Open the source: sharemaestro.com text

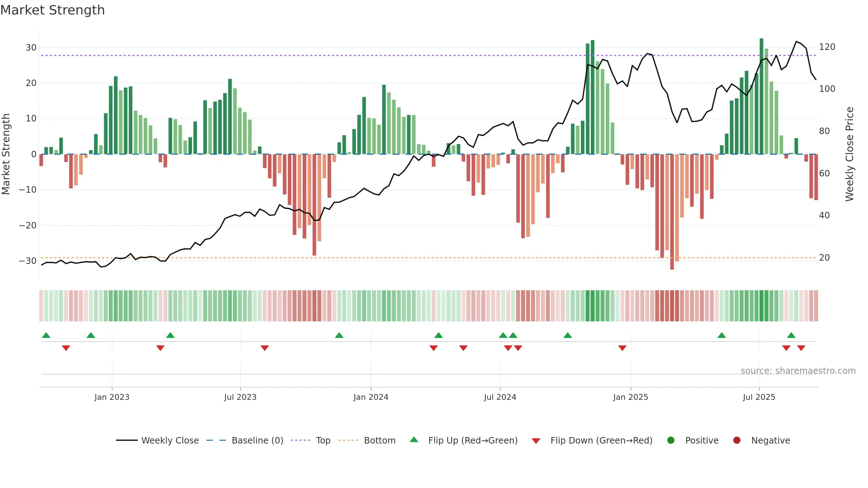click(798, 371)
